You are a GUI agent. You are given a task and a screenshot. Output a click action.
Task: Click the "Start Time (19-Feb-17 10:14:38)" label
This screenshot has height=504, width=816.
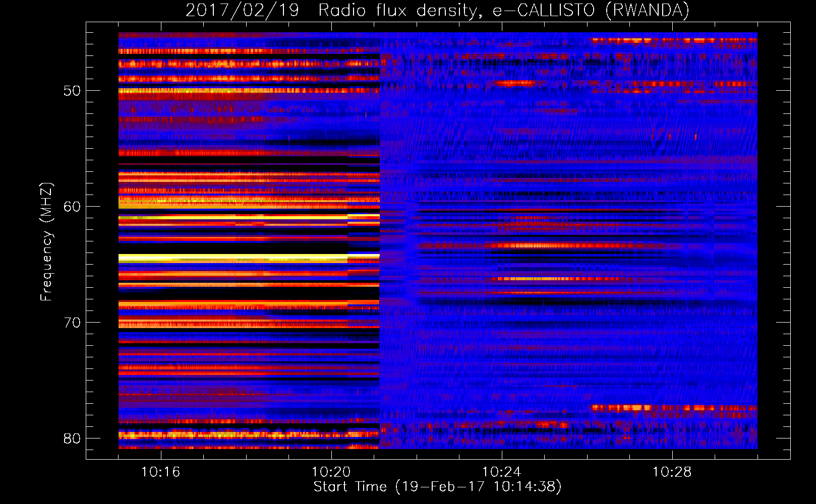(437, 487)
